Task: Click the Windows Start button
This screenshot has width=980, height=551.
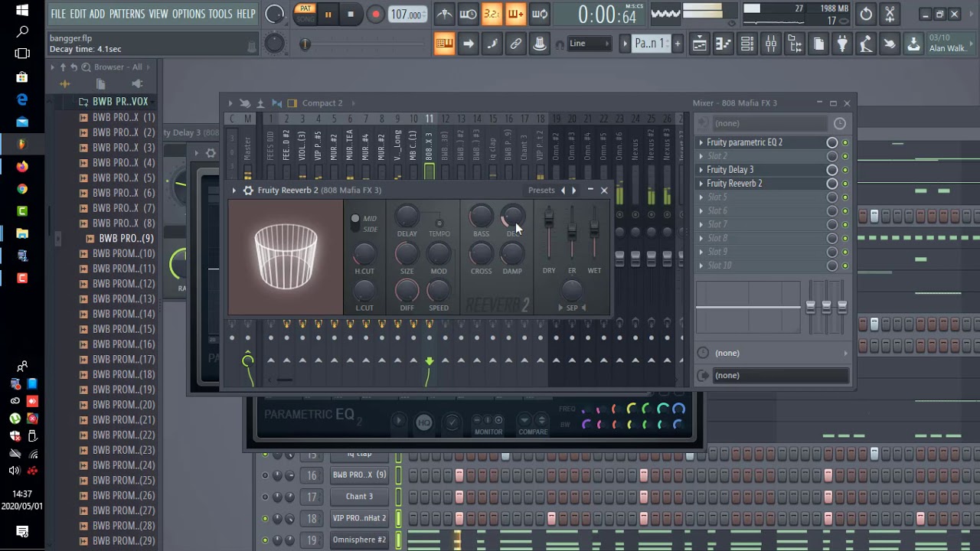Action: point(22,11)
